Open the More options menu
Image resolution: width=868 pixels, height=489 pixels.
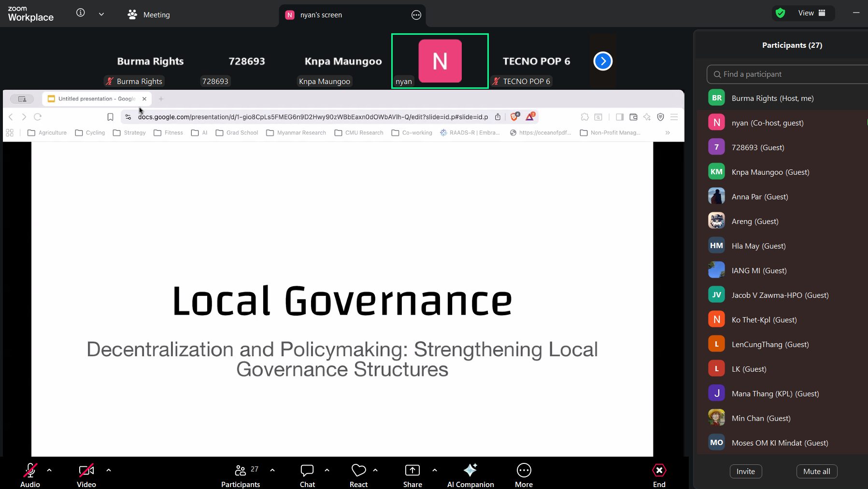point(524,475)
